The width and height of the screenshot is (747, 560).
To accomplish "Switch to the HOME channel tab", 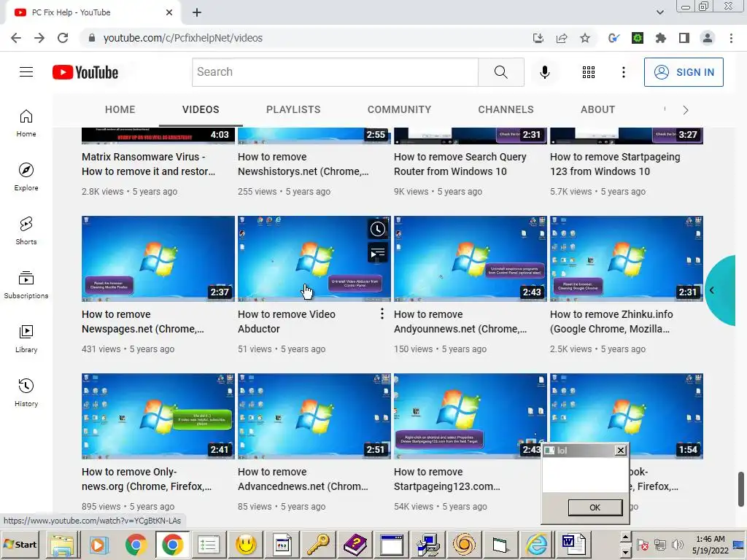I will (x=120, y=109).
